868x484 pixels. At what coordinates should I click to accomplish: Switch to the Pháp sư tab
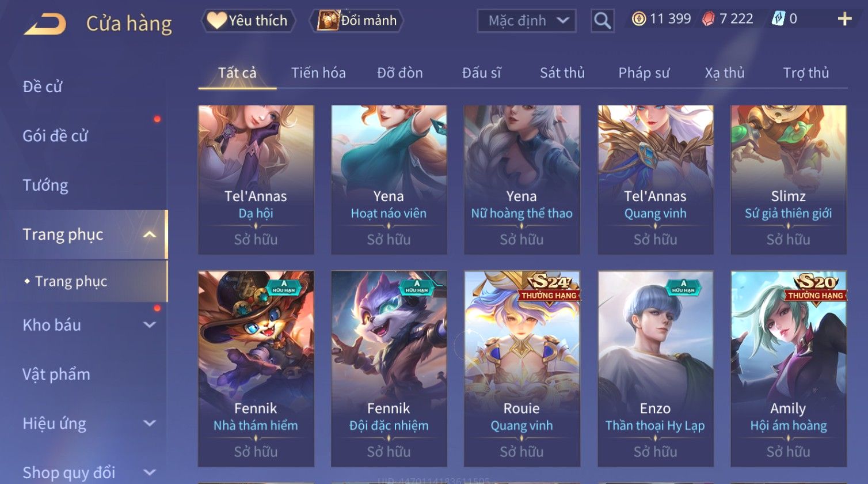tap(644, 73)
